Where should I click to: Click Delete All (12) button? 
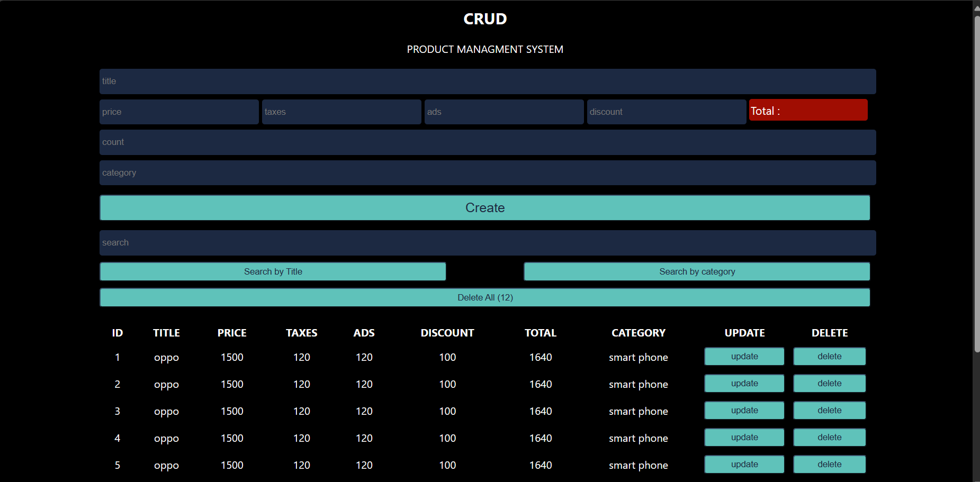pyautogui.click(x=485, y=297)
